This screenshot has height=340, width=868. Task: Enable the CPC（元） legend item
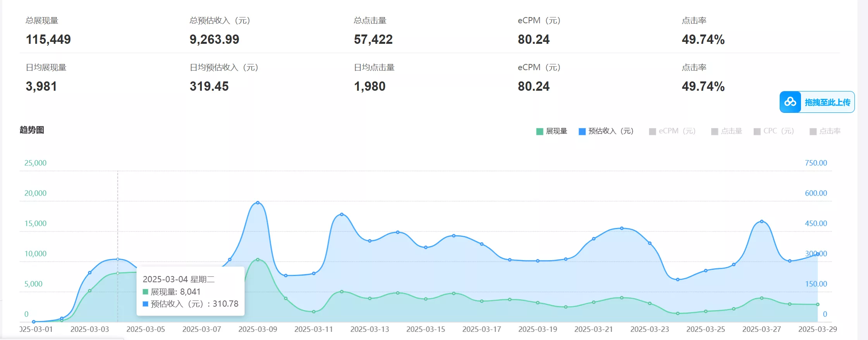coord(778,131)
